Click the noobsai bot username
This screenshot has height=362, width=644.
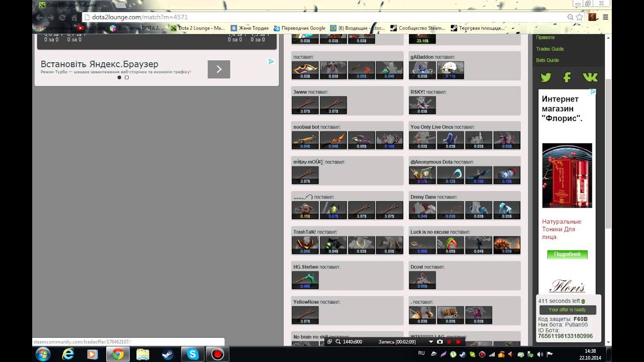point(306,127)
